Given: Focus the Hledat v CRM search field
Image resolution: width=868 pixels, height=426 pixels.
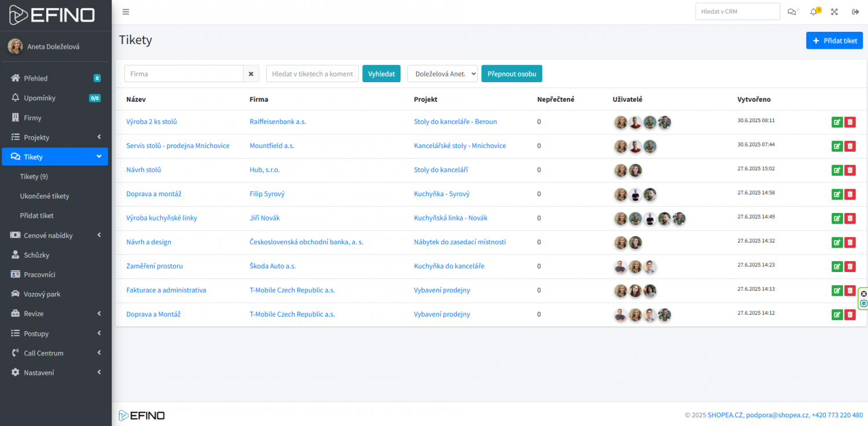Looking at the screenshot, I should click(737, 12).
